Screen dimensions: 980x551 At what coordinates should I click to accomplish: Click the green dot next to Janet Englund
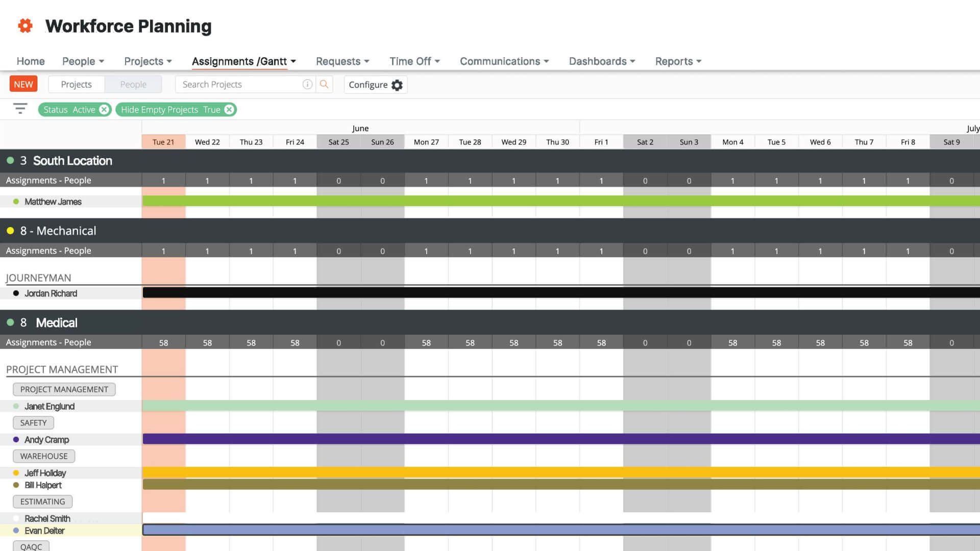tap(16, 406)
